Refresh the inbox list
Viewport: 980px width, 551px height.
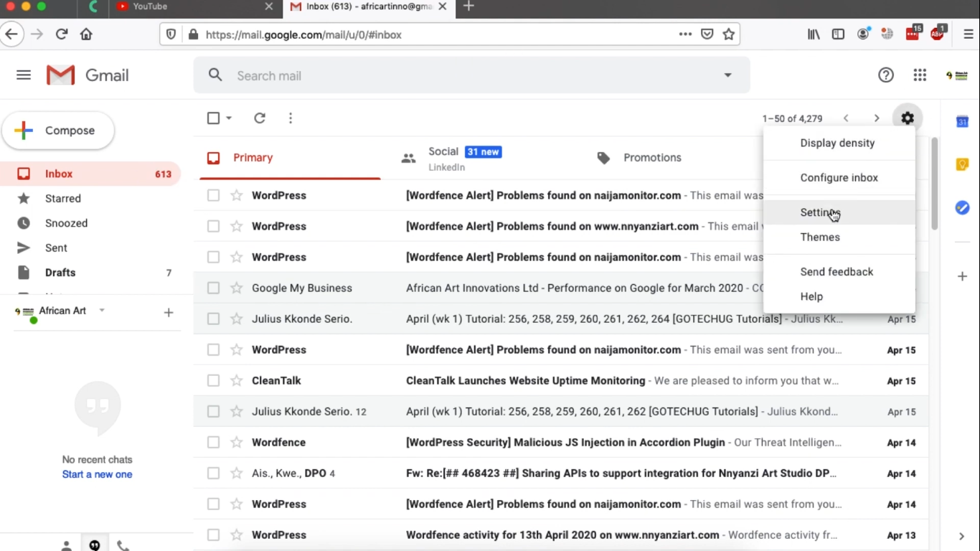(x=260, y=118)
